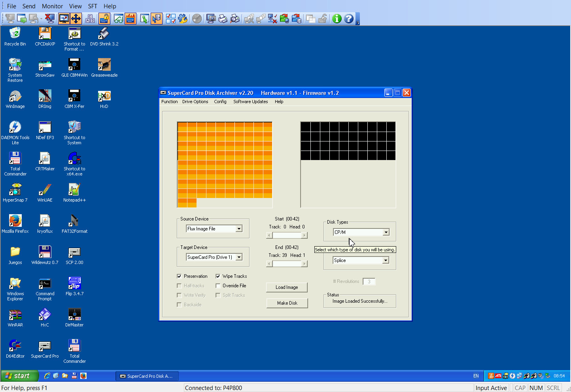Click the End track slider
Viewport: 571px width, 392px height.
287,264
